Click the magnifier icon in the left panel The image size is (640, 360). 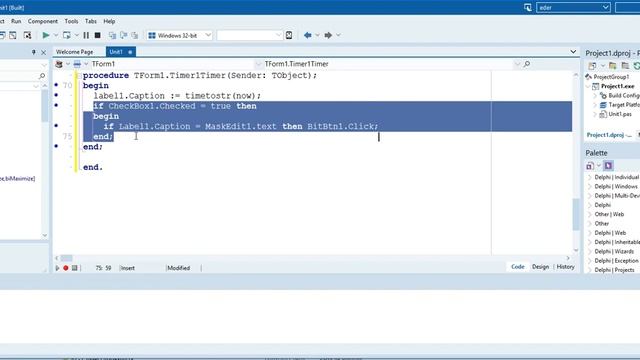click(x=42, y=76)
